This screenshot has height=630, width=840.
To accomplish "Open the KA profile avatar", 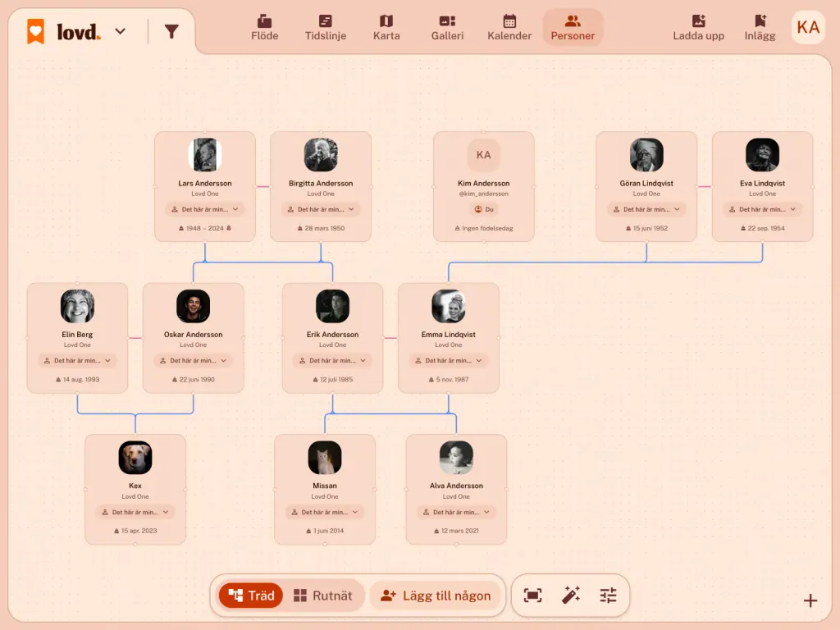I will tap(808, 27).
